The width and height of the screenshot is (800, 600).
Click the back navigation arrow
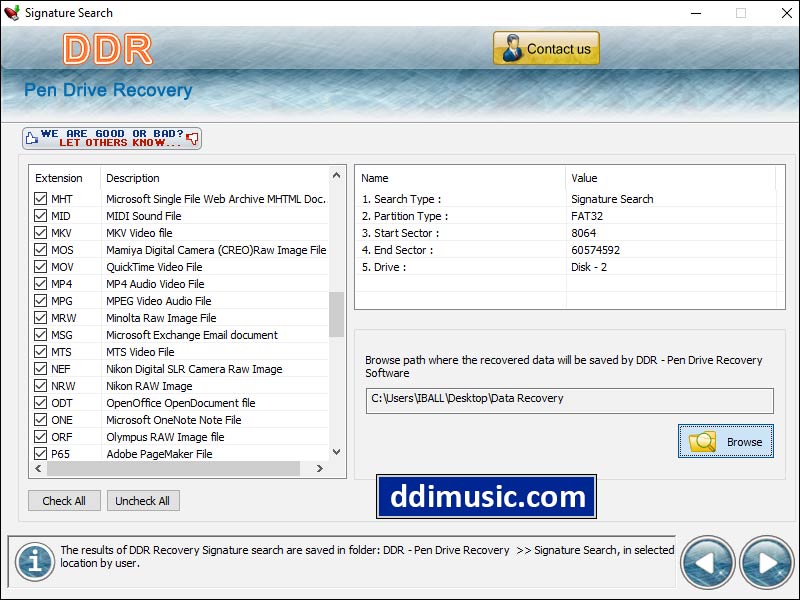point(708,563)
